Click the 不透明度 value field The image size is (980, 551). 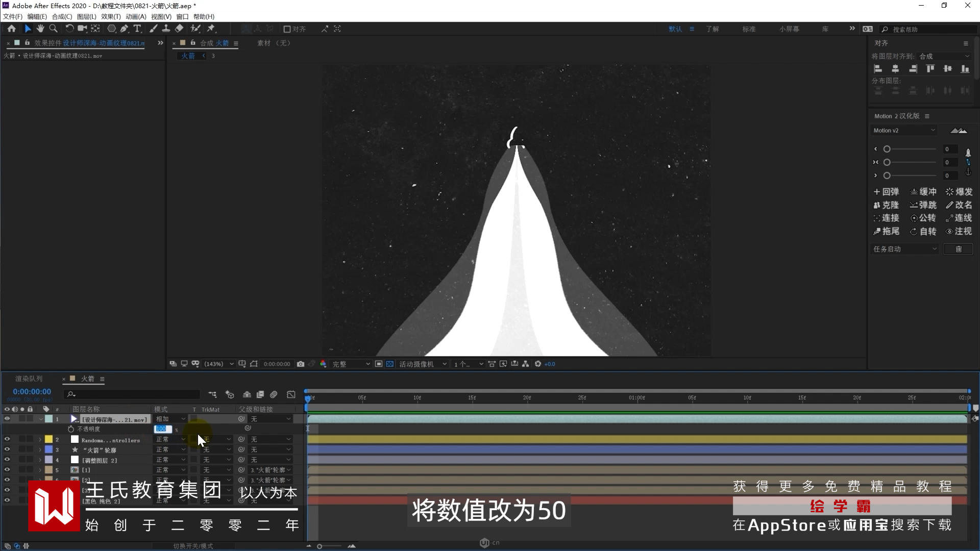coord(161,429)
